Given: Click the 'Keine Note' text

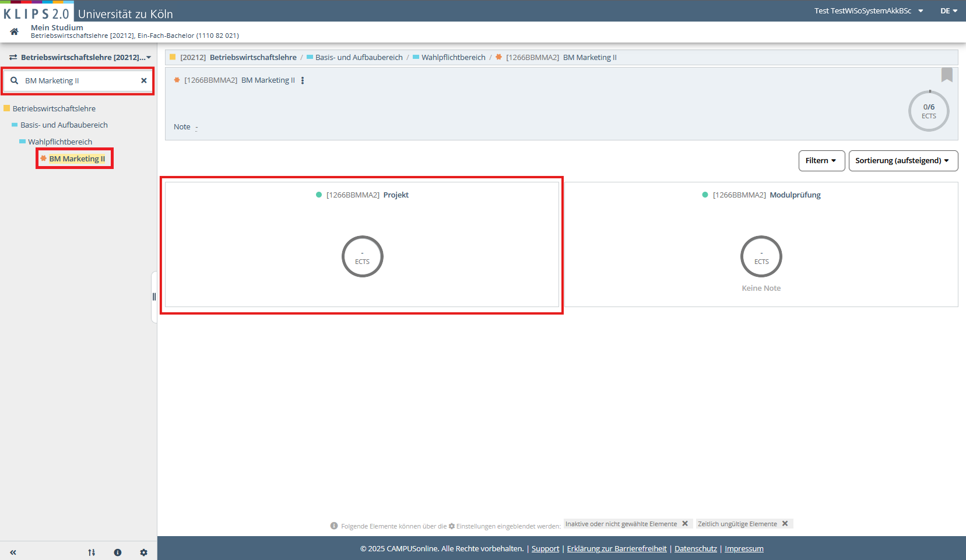Looking at the screenshot, I should click(x=761, y=288).
